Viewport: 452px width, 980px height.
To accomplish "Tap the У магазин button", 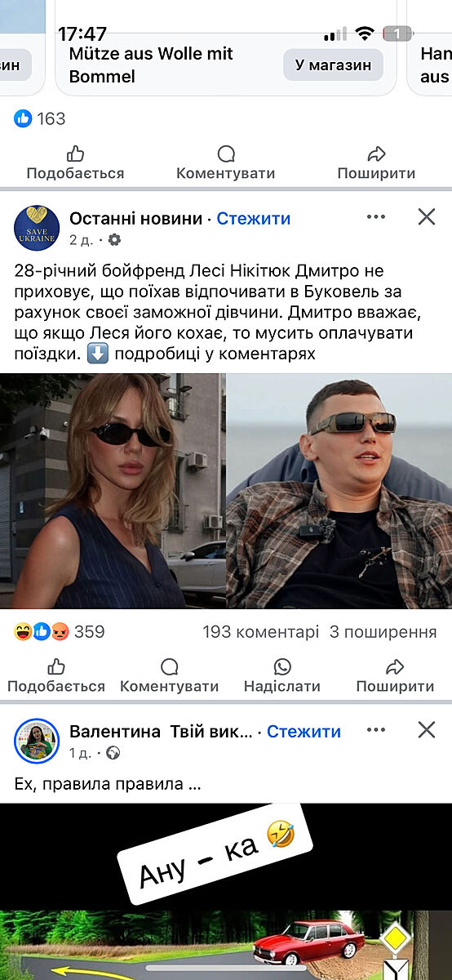I will [x=333, y=65].
